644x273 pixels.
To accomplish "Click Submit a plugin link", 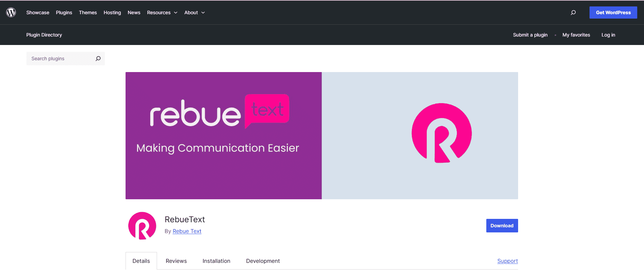I will coord(530,35).
